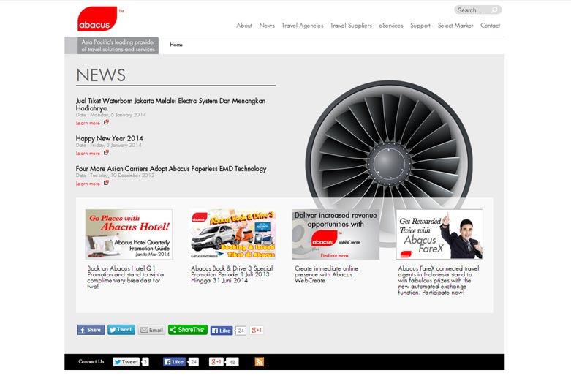The image size is (571, 392).
Task: Open the green ShareThis button
Action: tap(188, 330)
